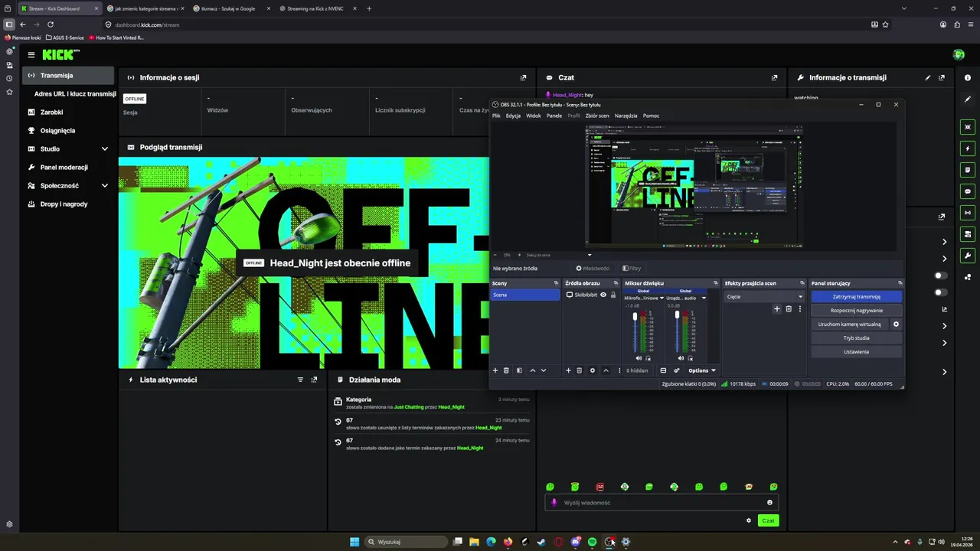Switch to the Streaming na Kick z NVENC tab
The image size is (980, 551).
[315, 8]
